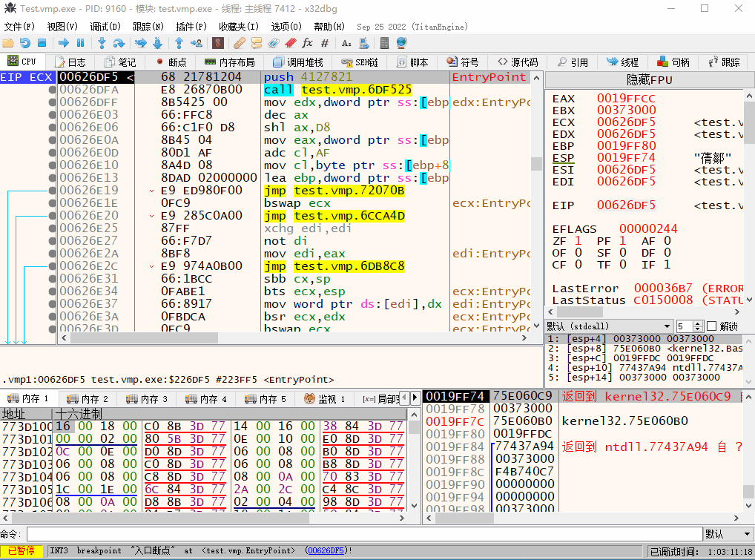Open a file with the folder icon

pos(9,43)
